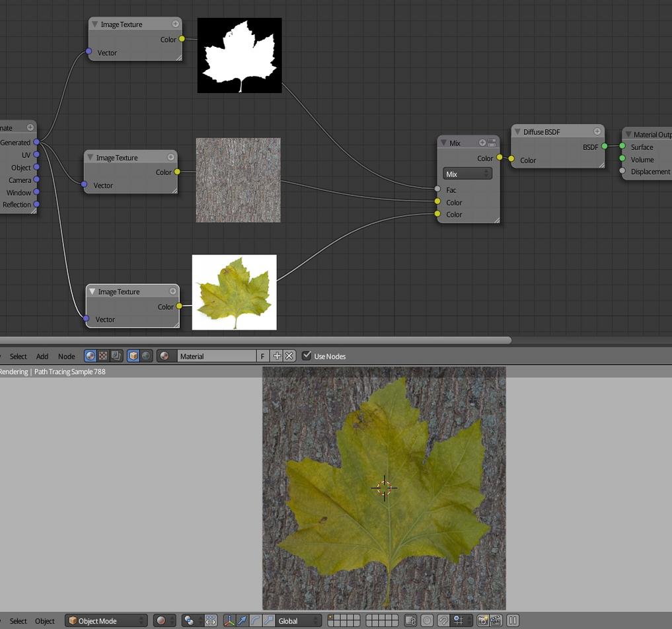
Task: Open the Select menu in 3D viewport
Action: [18, 621]
